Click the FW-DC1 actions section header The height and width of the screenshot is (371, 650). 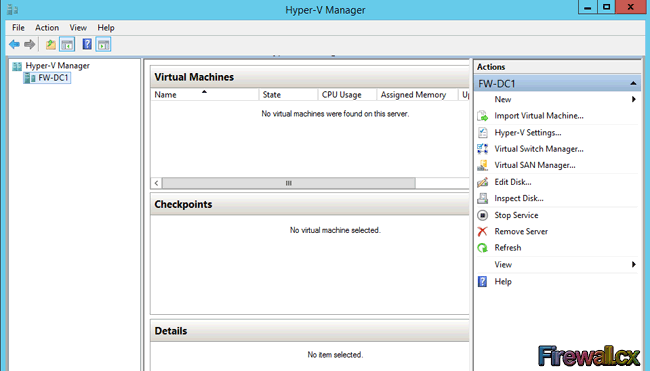[558, 84]
